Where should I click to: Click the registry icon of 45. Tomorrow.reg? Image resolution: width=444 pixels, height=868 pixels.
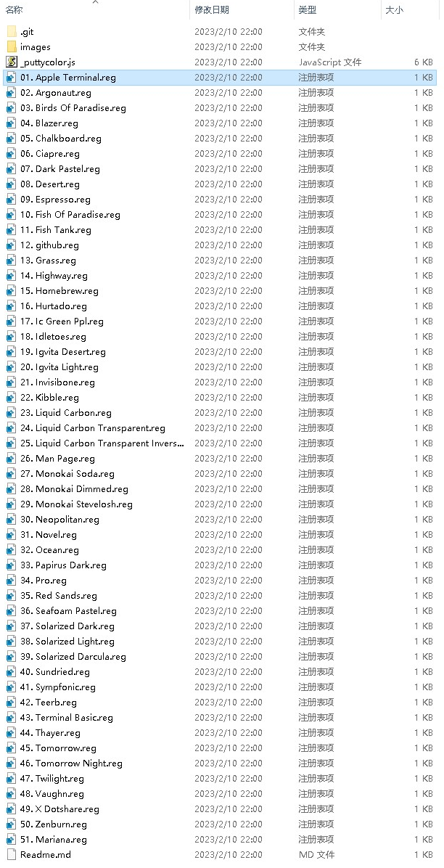coord(12,748)
